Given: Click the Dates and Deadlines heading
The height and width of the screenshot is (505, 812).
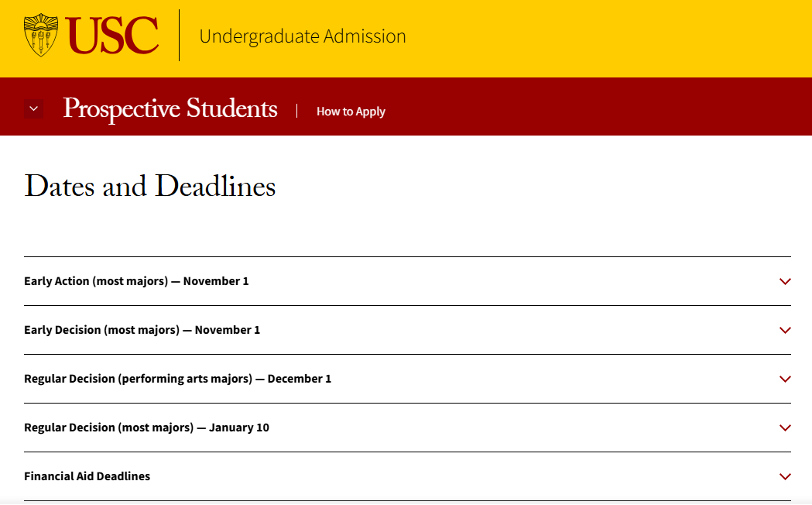Looking at the screenshot, I should pyautogui.click(x=150, y=186).
